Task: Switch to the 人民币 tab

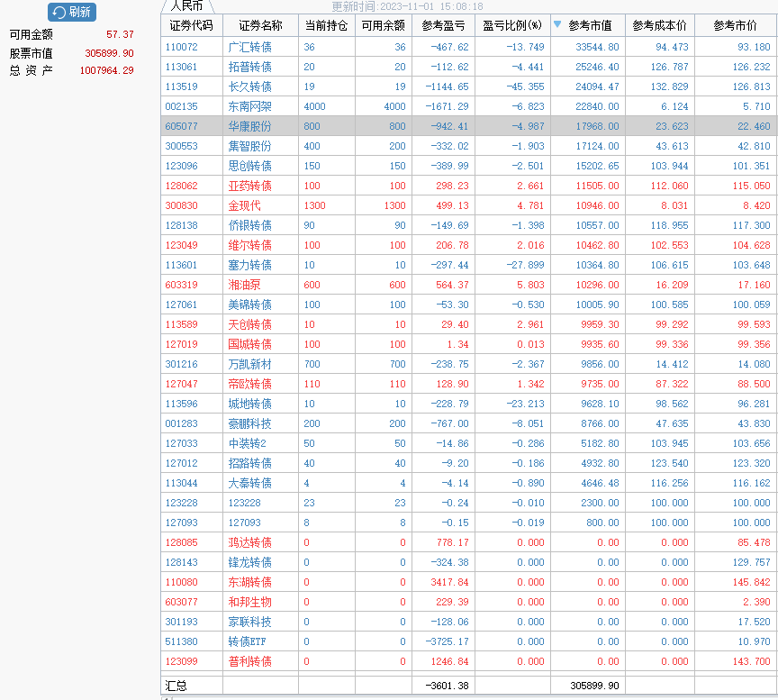Action: [187, 5]
